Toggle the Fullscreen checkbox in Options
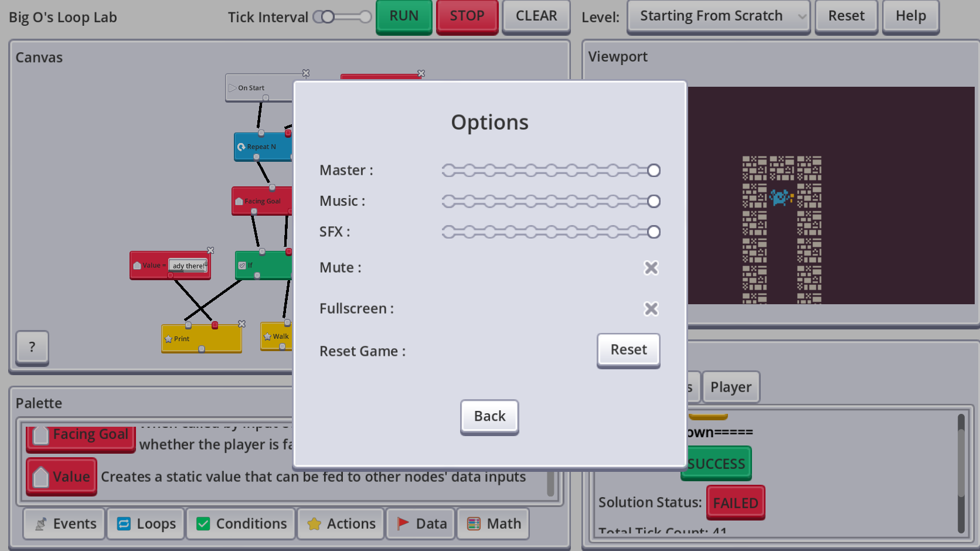This screenshot has height=551, width=980. pos(651,309)
